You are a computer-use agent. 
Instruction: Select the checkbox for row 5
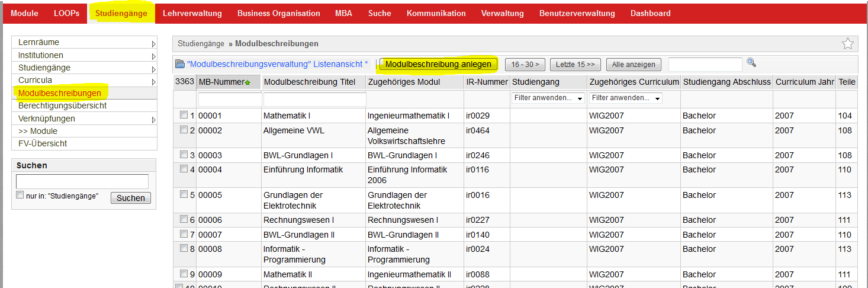click(184, 194)
